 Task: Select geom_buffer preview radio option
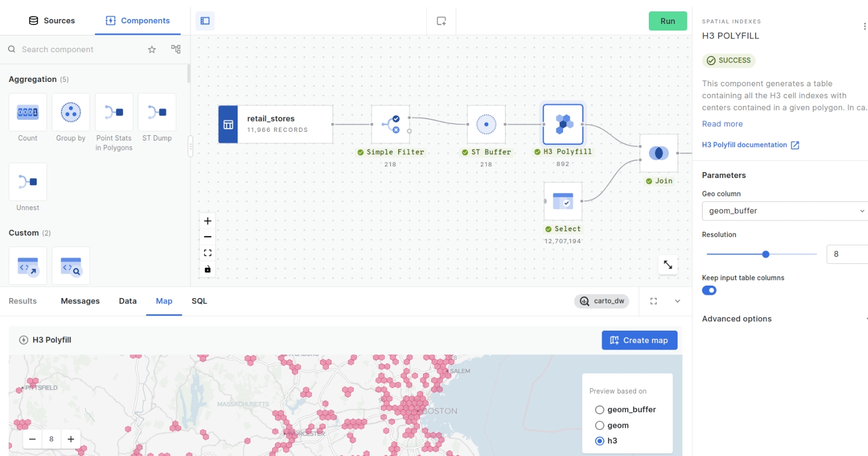pos(599,410)
